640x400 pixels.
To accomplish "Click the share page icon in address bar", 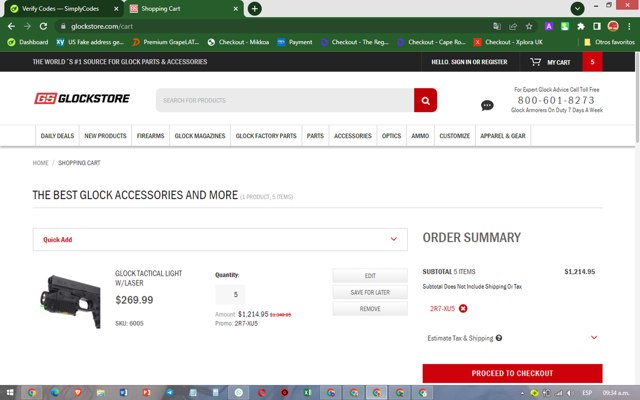I will coord(513,26).
